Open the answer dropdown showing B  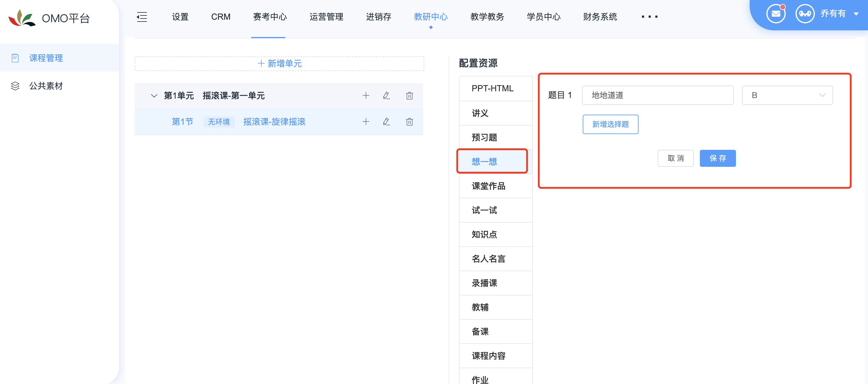(x=787, y=95)
